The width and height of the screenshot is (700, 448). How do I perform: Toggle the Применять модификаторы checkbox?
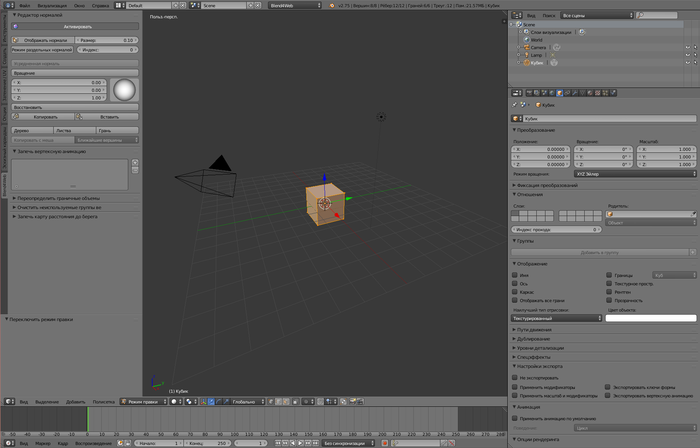pos(515,387)
